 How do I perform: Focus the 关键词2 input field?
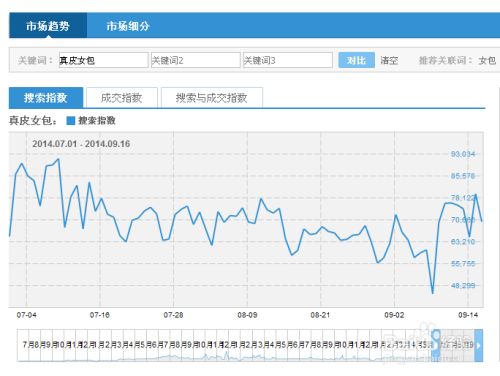(x=196, y=60)
